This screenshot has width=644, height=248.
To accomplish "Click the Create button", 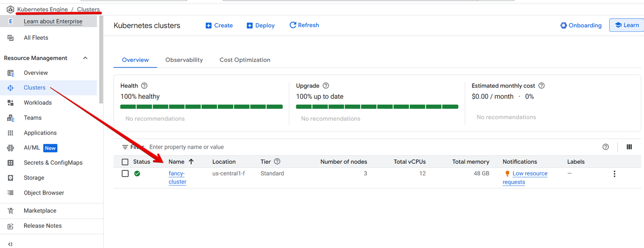I will point(219,25).
